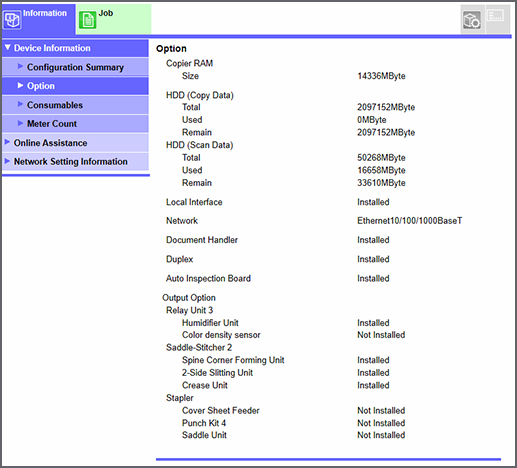Click the Information tab box icon
This screenshot has width=517, height=468.
12,20
